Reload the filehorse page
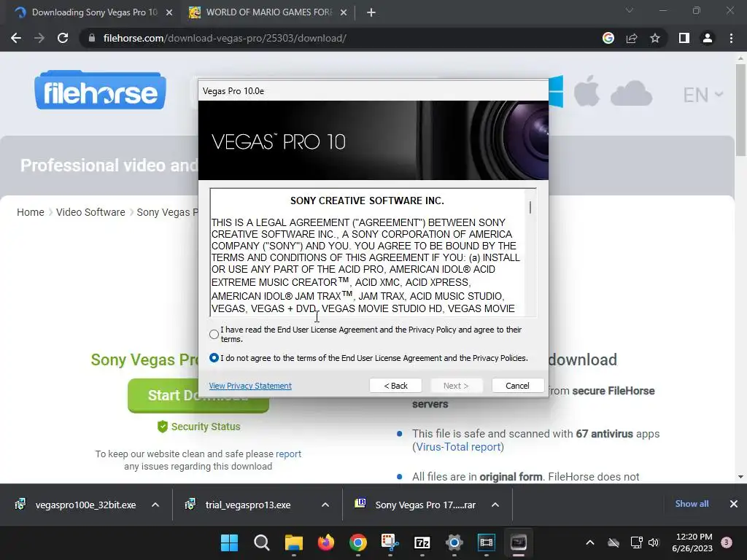The image size is (747, 560). pyautogui.click(x=63, y=38)
